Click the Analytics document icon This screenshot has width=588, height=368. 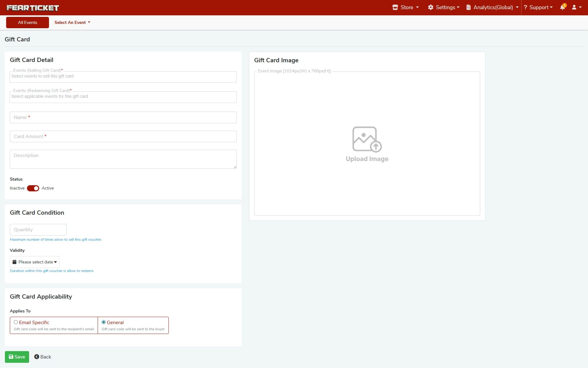(x=469, y=7)
